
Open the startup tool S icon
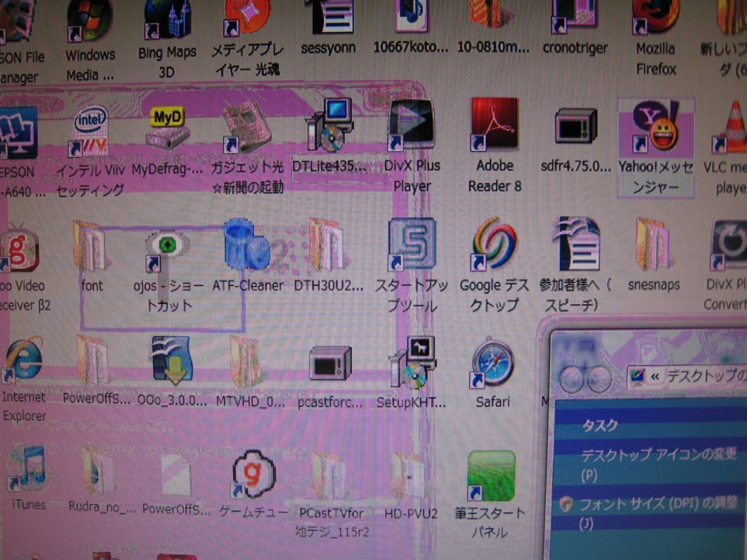[x=411, y=244]
